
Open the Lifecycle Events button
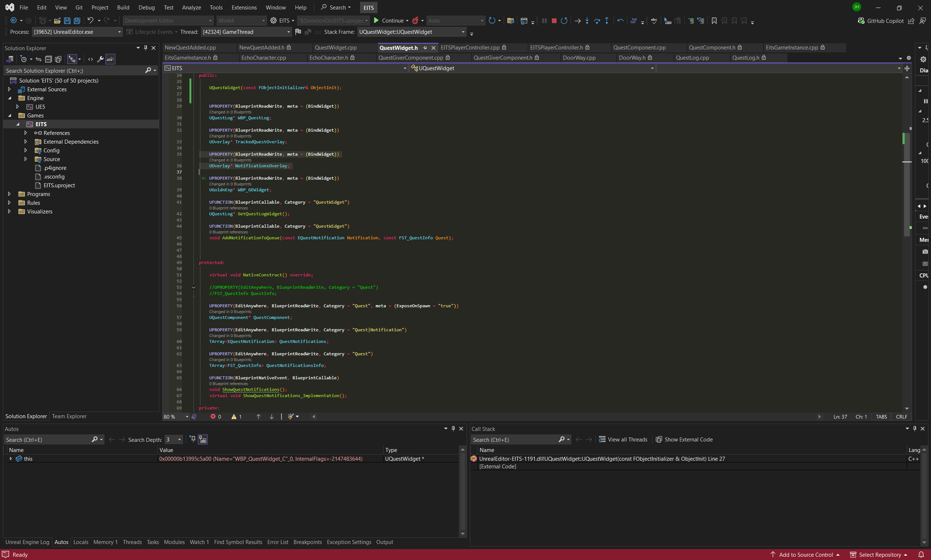pyautogui.click(x=151, y=32)
